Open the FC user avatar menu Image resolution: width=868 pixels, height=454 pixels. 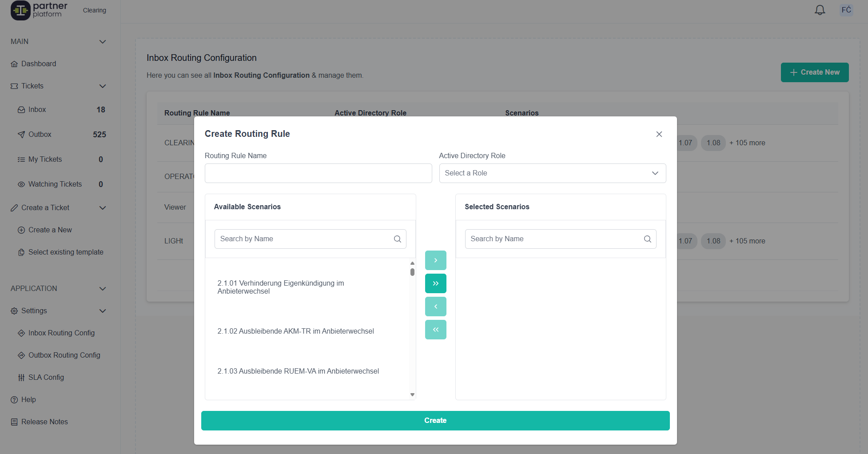(x=846, y=10)
